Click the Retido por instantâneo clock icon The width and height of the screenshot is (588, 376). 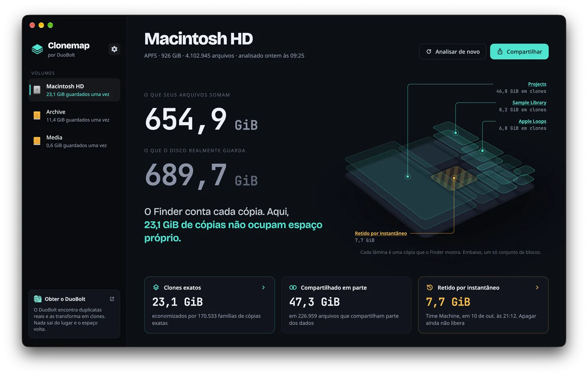(430, 288)
